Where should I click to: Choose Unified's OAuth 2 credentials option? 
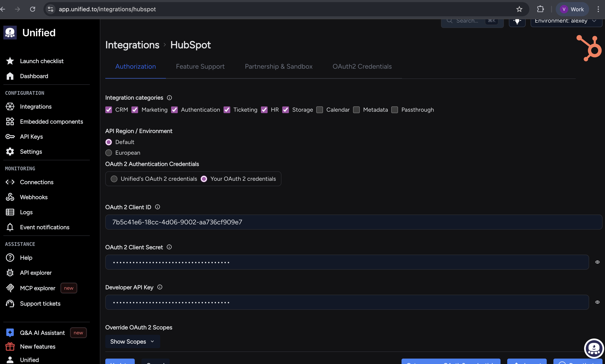pos(114,179)
